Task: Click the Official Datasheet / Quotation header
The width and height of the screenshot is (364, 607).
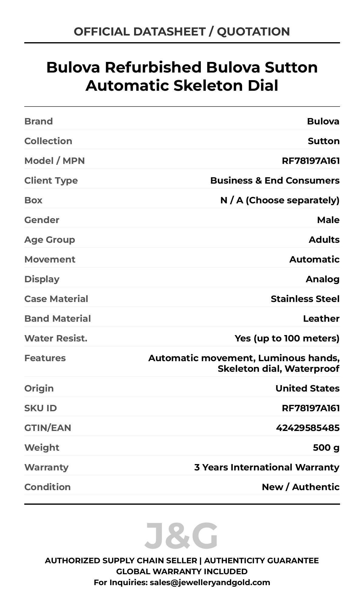Action: click(x=182, y=32)
